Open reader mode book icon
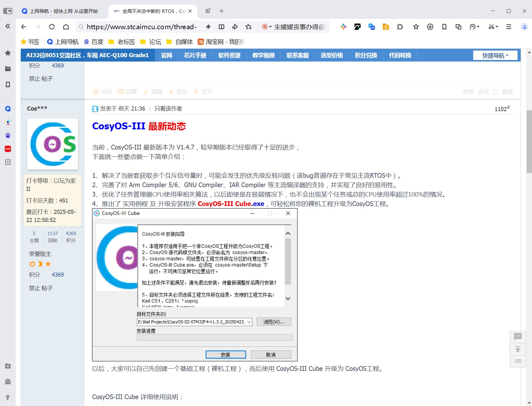532x406 pixels. click(222, 27)
